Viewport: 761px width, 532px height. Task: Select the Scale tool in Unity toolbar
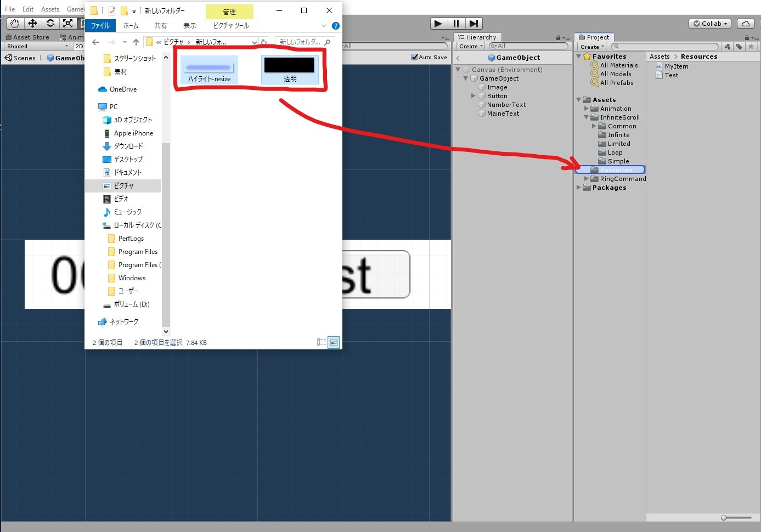click(x=67, y=23)
